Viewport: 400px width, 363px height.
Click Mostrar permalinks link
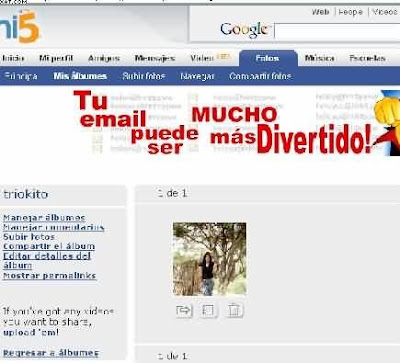pos(50,276)
